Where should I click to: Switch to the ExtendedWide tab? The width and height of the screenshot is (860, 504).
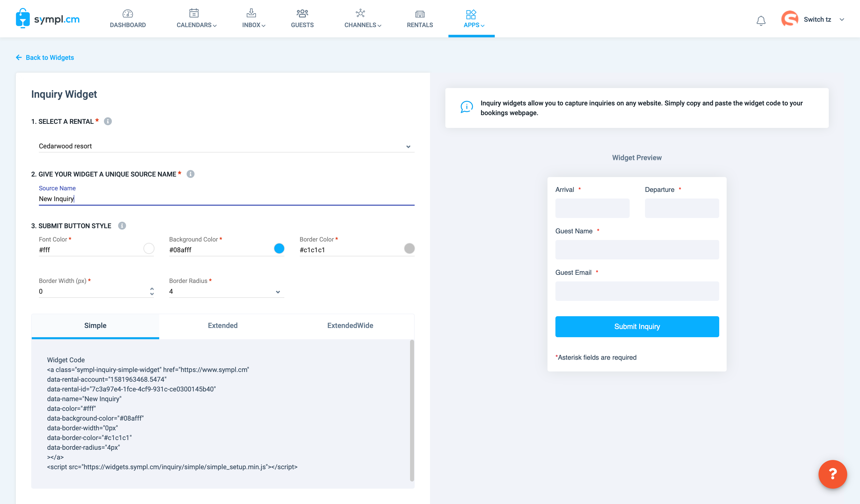pyautogui.click(x=350, y=325)
